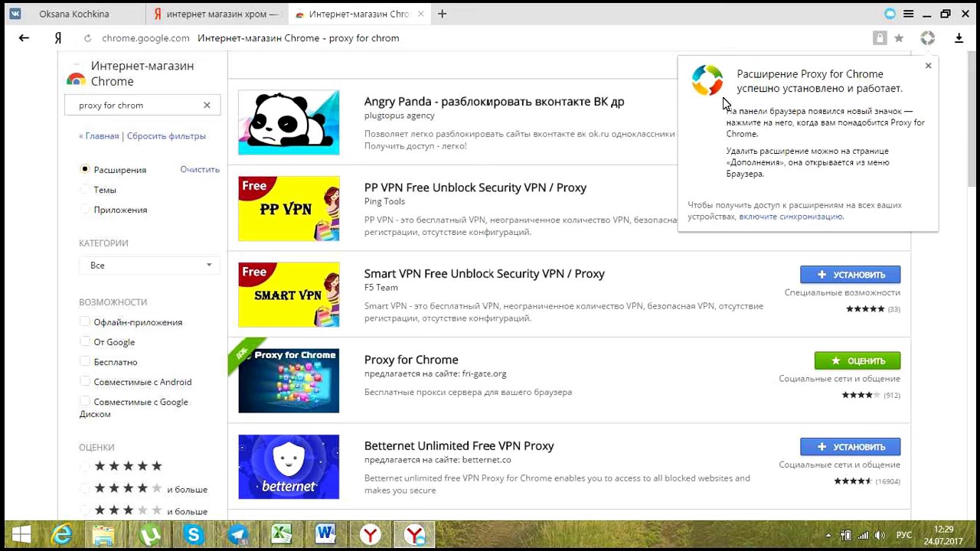Enable Совместимые с Google Диском checkbox
The width and height of the screenshot is (980, 551).
pos(85,401)
